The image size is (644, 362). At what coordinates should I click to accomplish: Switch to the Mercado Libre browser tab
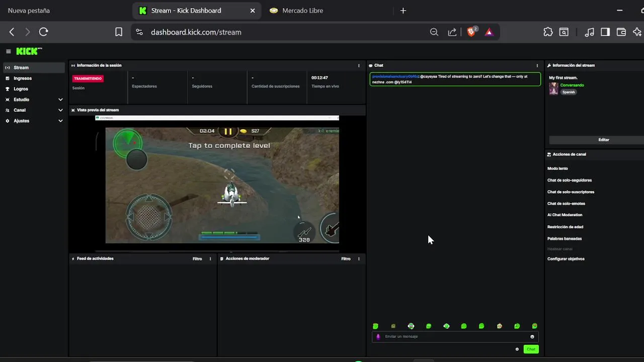pyautogui.click(x=303, y=11)
